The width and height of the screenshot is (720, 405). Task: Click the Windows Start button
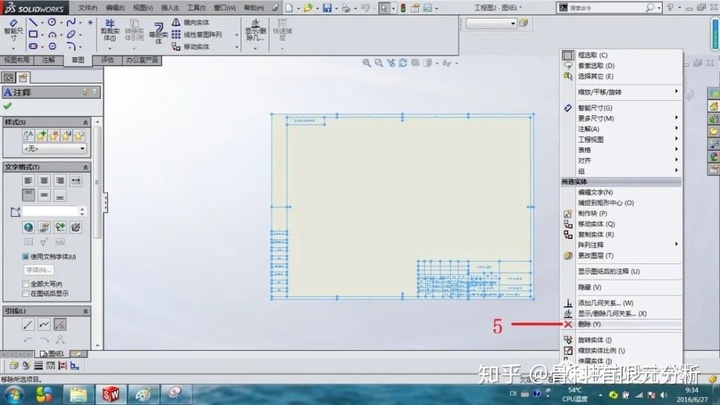[14, 394]
